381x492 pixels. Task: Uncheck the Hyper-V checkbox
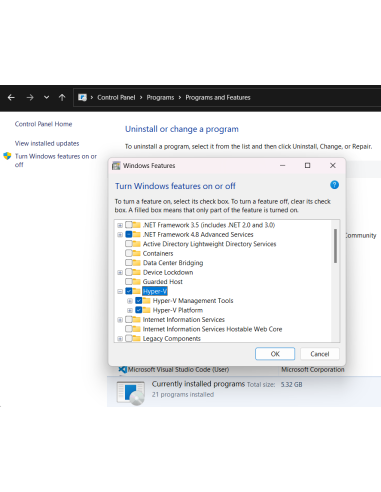[129, 291]
